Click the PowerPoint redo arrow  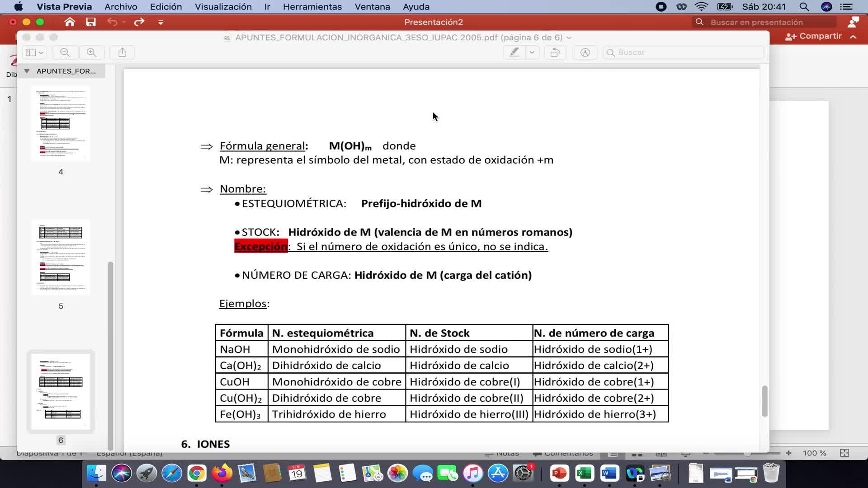(x=139, y=22)
